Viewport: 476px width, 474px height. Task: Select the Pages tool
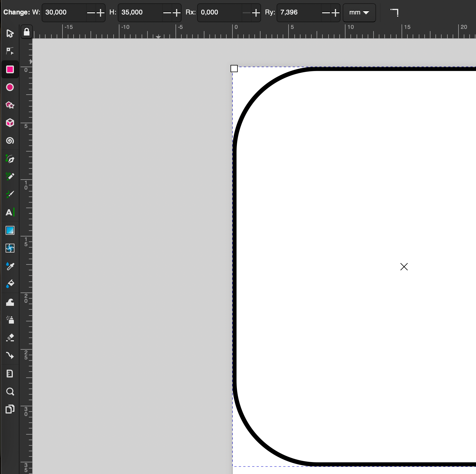click(10, 409)
